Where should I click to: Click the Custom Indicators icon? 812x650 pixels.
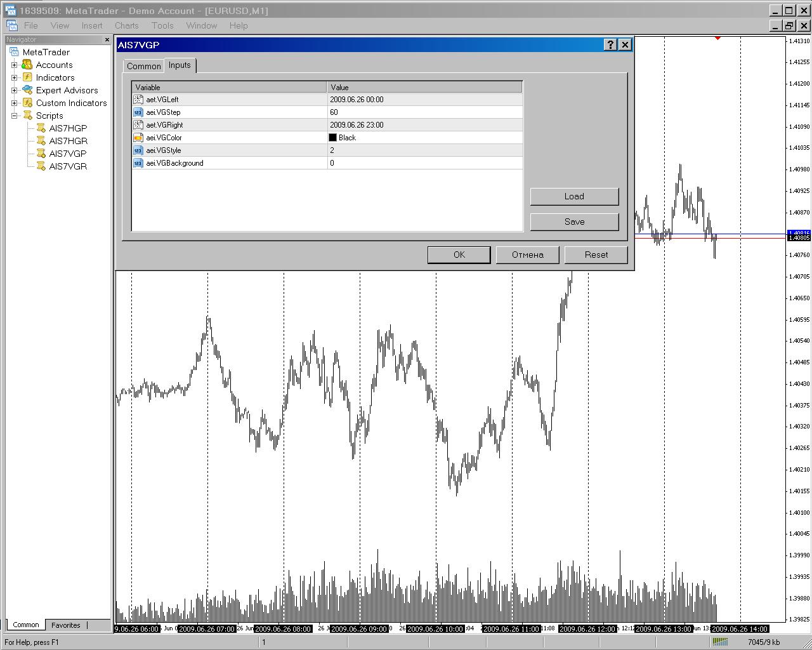27,103
